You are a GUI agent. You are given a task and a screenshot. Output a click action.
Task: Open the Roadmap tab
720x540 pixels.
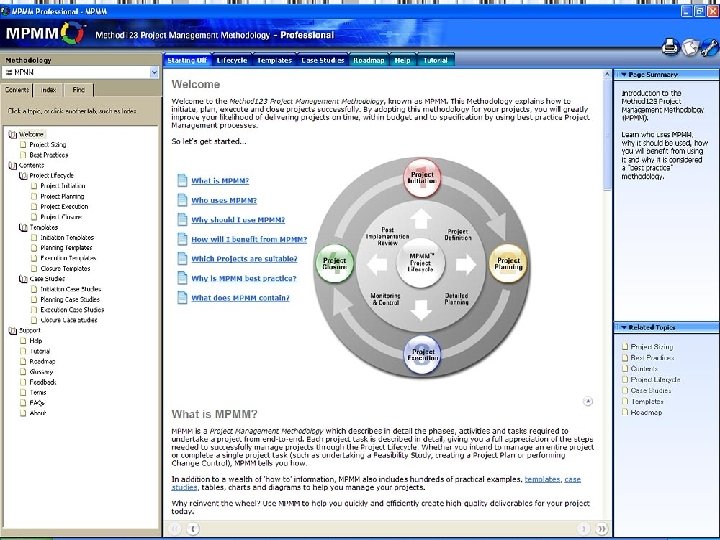[369, 60]
